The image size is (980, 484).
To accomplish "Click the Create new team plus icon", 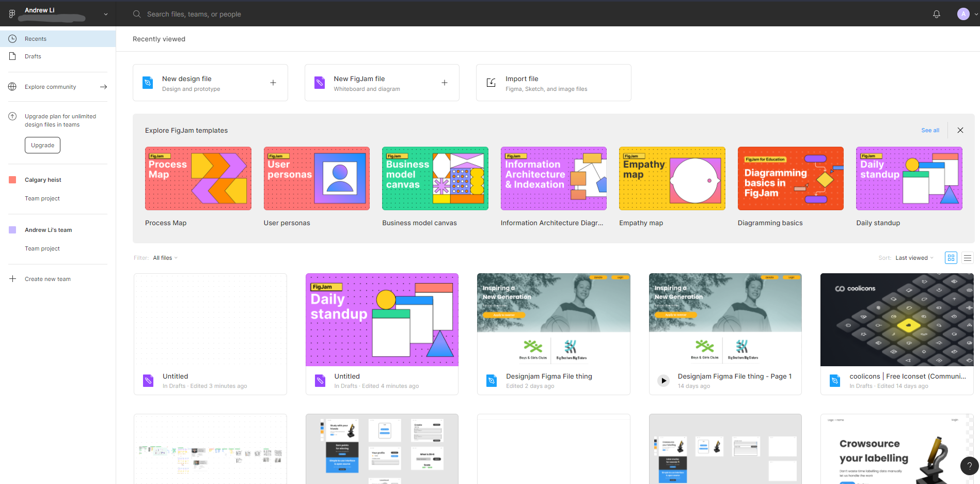I will [12, 279].
